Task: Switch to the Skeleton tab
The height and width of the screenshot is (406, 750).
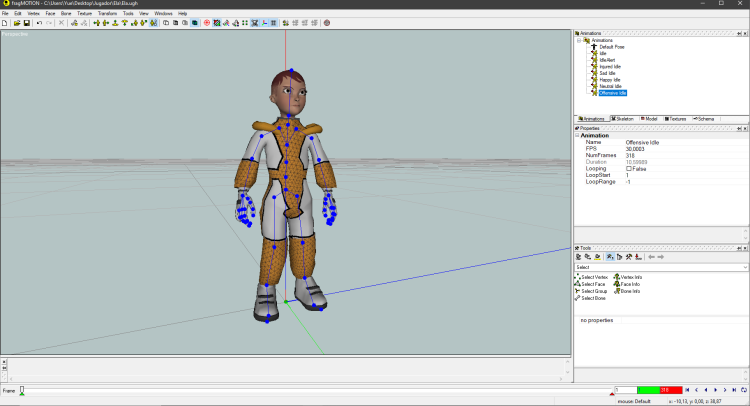Action: pyautogui.click(x=624, y=119)
